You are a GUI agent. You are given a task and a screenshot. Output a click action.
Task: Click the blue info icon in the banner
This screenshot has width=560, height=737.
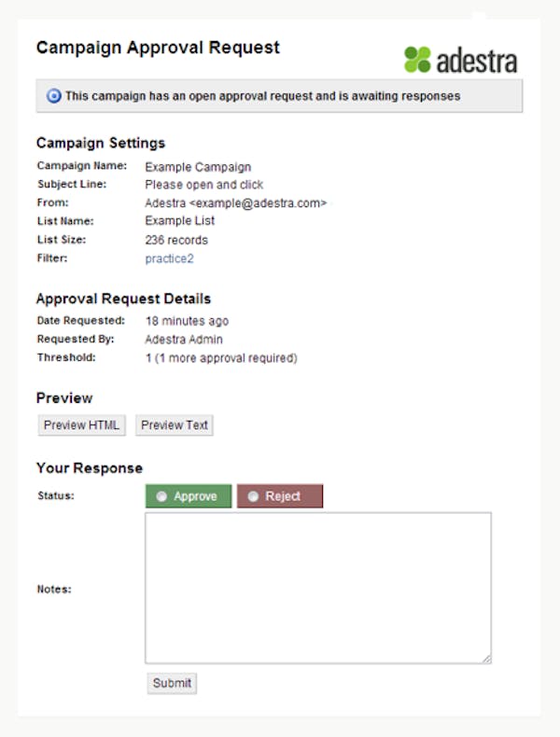coord(54,96)
